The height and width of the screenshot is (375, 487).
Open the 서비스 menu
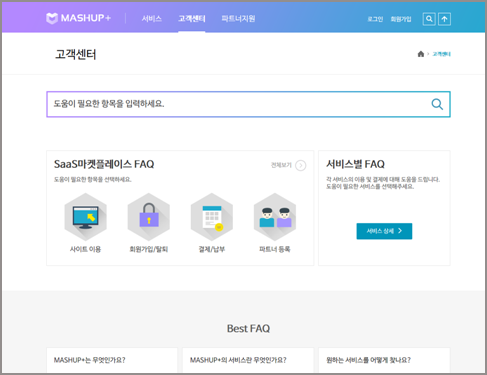(x=152, y=19)
